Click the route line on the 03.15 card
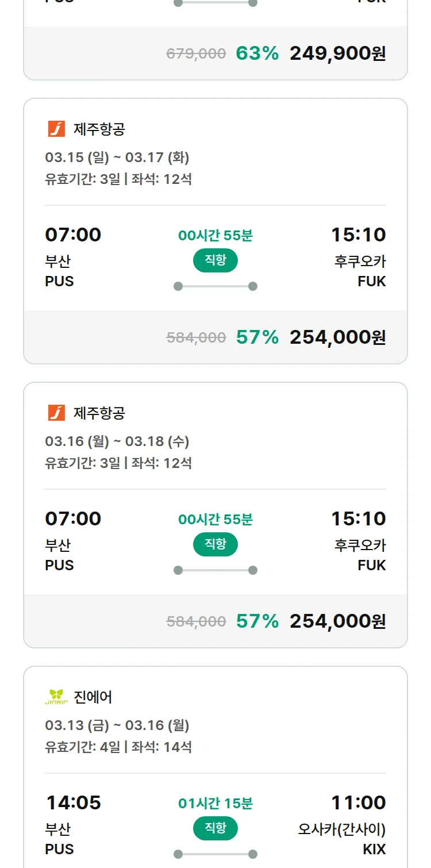The image size is (431, 868). 215,286
